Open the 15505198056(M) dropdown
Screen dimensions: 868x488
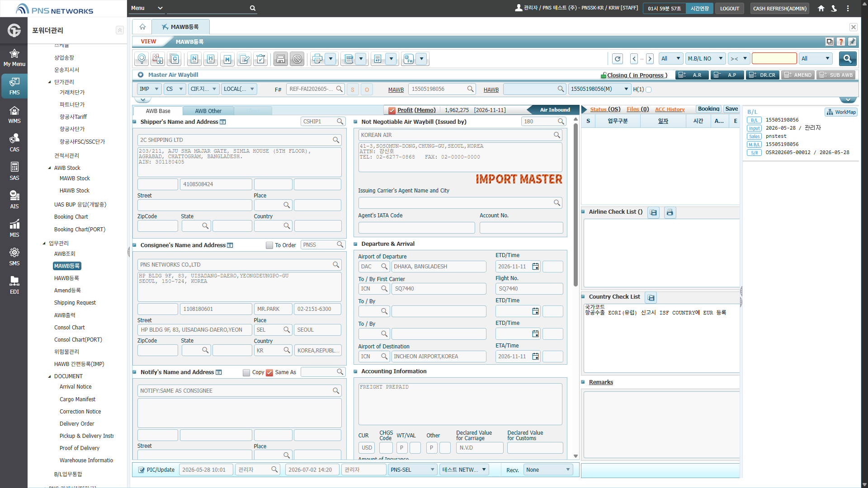click(x=599, y=89)
